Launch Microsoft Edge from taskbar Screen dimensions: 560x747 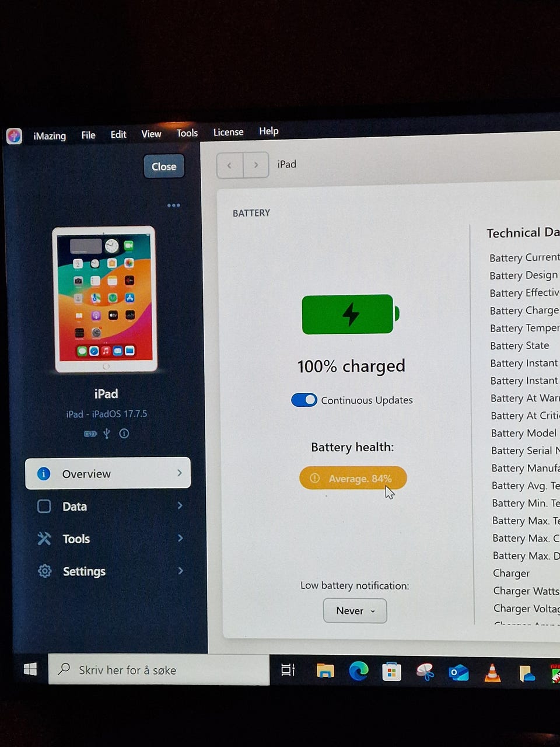coord(358,671)
